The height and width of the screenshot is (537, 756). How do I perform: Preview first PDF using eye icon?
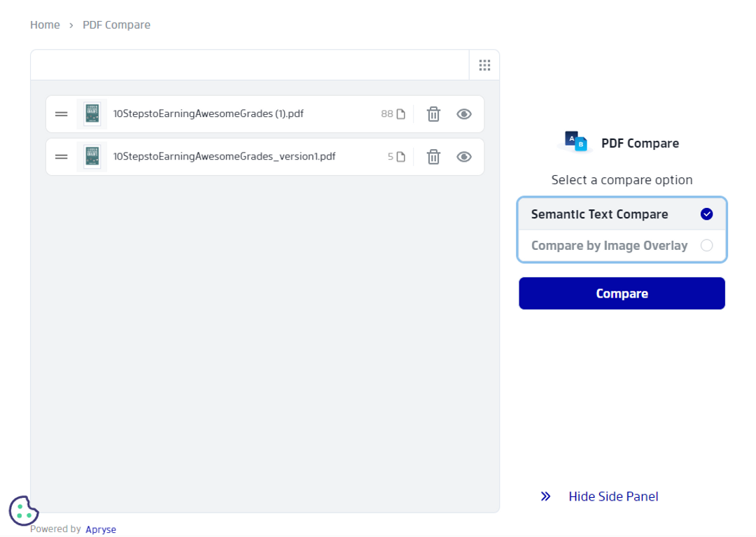(x=464, y=113)
